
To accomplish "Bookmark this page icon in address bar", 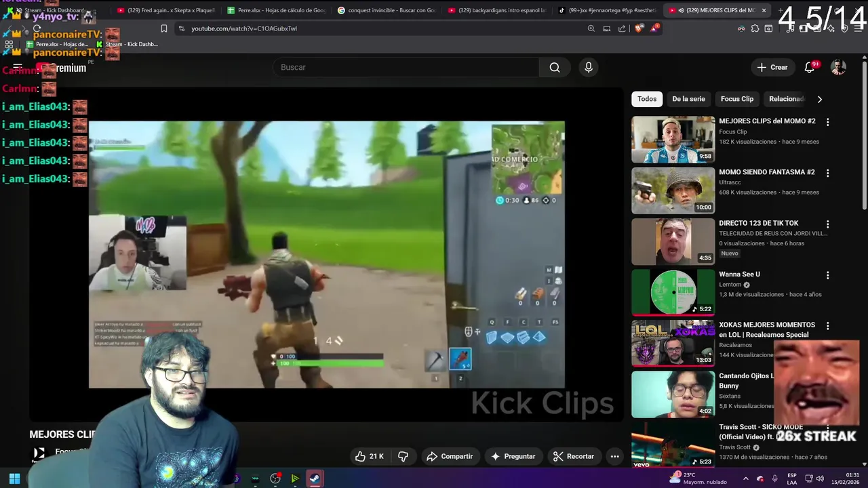I will pos(163,28).
